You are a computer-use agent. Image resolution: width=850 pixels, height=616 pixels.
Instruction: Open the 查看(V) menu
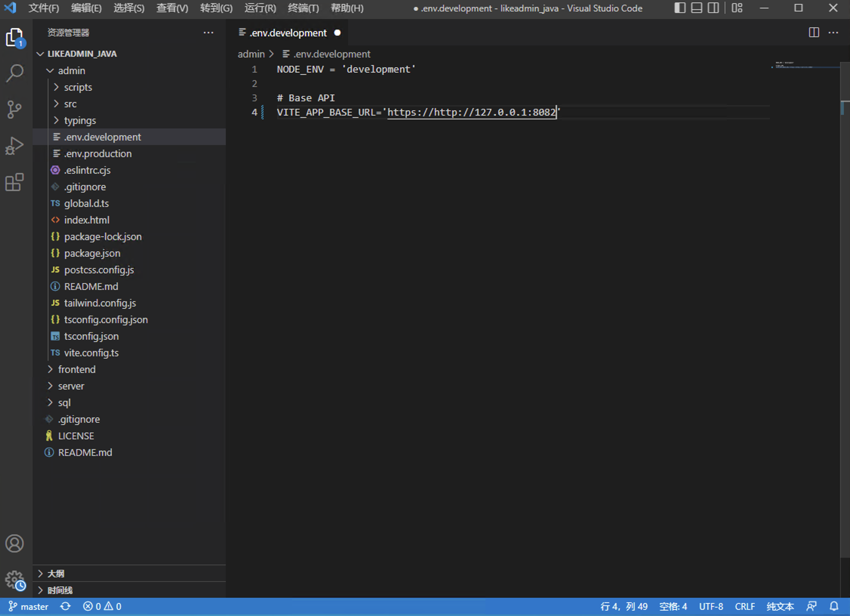pyautogui.click(x=172, y=8)
